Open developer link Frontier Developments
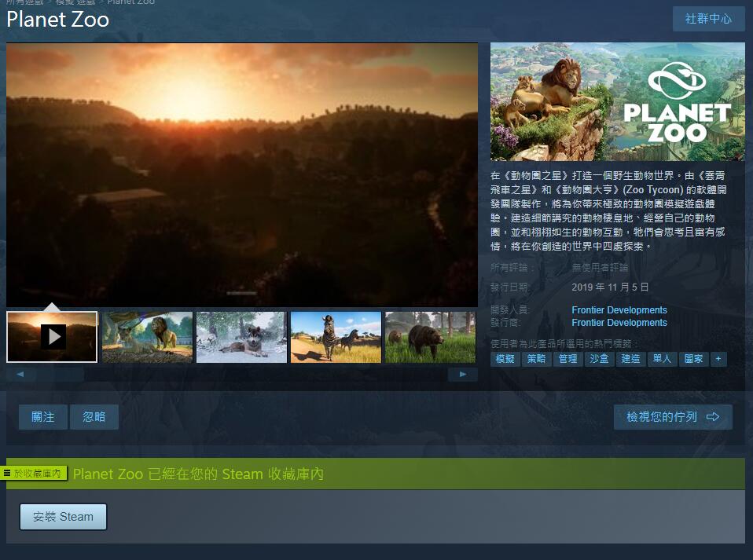Screen dimensions: 753x560 [619, 310]
